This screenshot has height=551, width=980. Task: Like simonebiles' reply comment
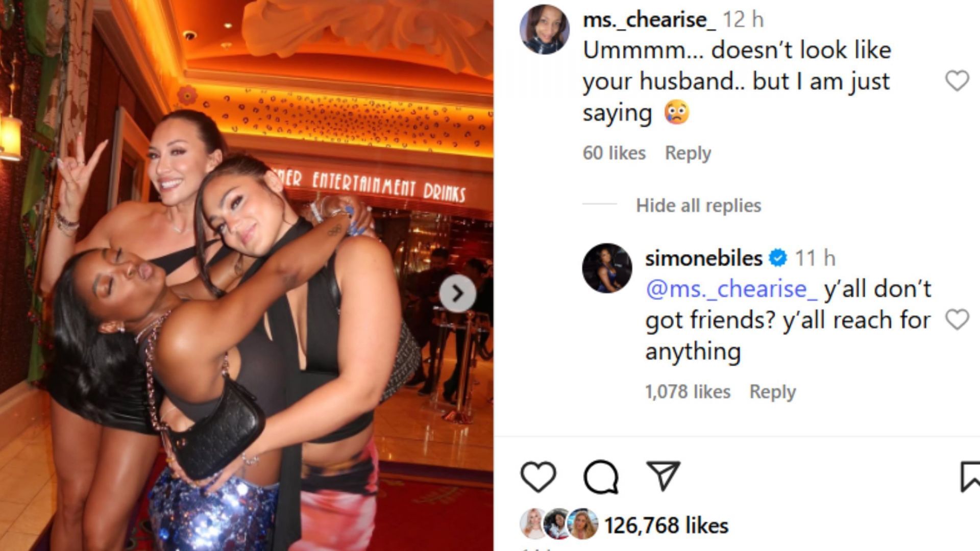tap(957, 320)
